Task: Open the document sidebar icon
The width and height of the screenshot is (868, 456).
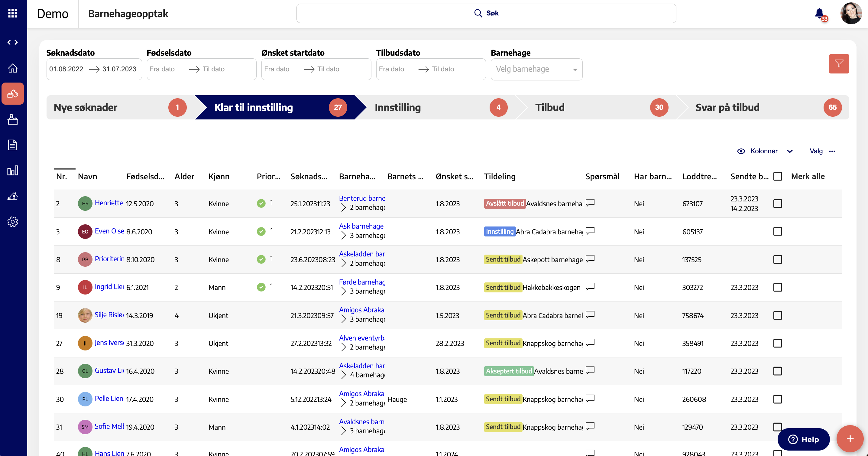Action: [x=12, y=145]
